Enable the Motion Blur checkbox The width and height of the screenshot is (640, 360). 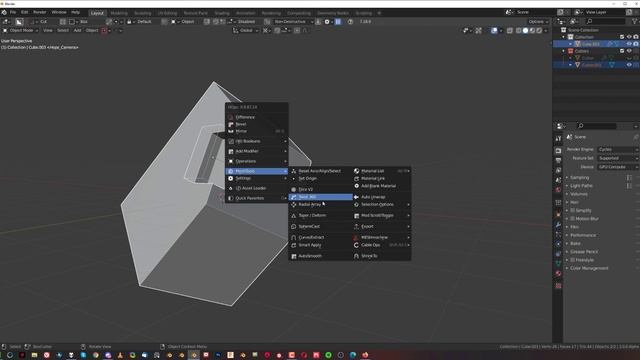coord(572,219)
